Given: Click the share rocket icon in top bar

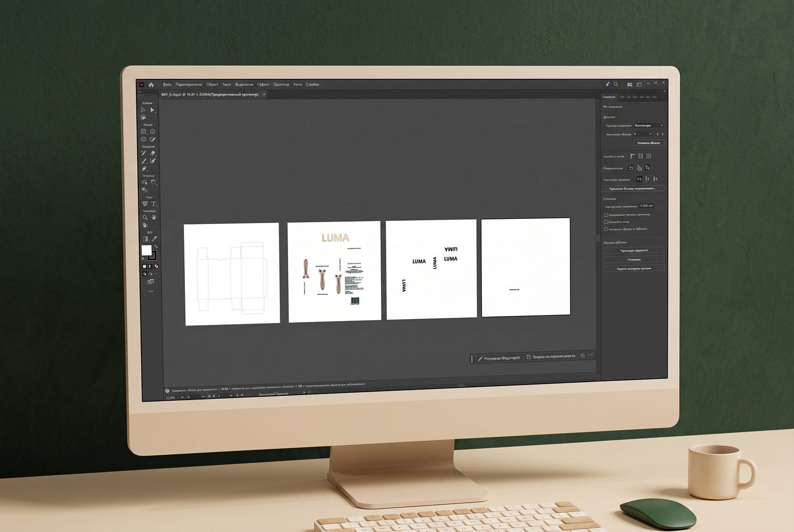Looking at the screenshot, I should click(x=608, y=84).
